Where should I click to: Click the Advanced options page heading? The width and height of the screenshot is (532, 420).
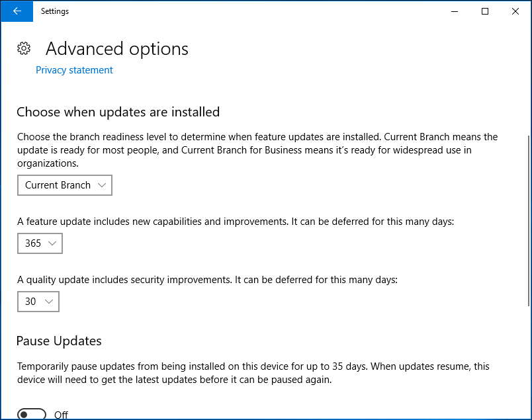coord(117,49)
